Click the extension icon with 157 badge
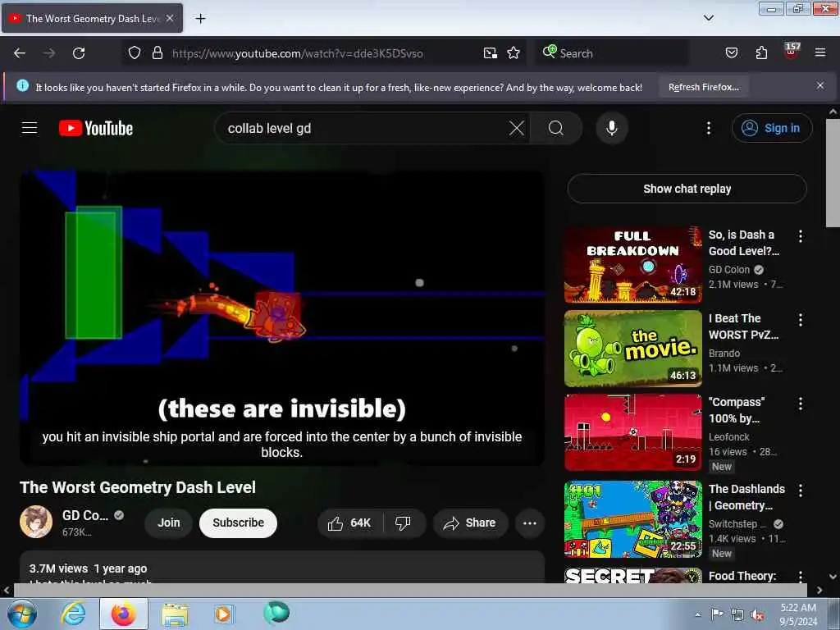This screenshot has height=630, width=840. click(x=792, y=51)
